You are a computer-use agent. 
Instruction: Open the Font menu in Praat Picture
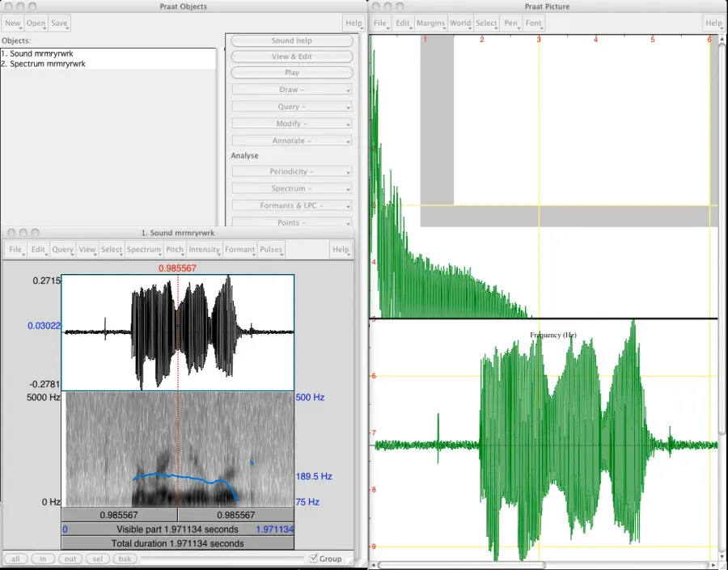coord(534,23)
